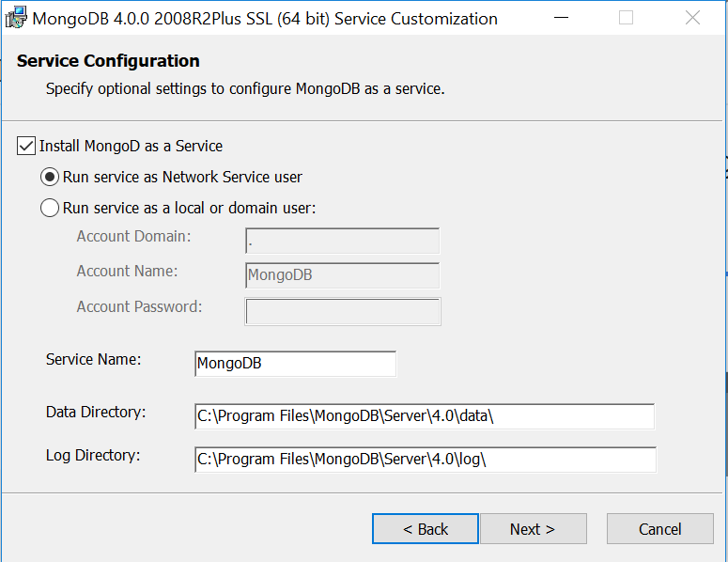This screenshot has height=562, width=728.
Task: Click the Data Directory label
Action: [96, 413]
